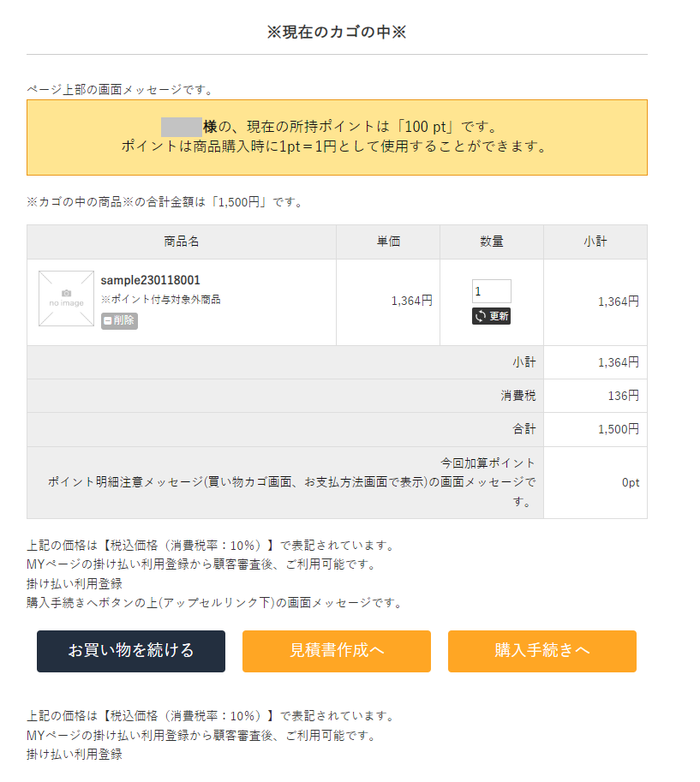
Task: Click the yellow points balance banner
Action: tap(337, 137)
